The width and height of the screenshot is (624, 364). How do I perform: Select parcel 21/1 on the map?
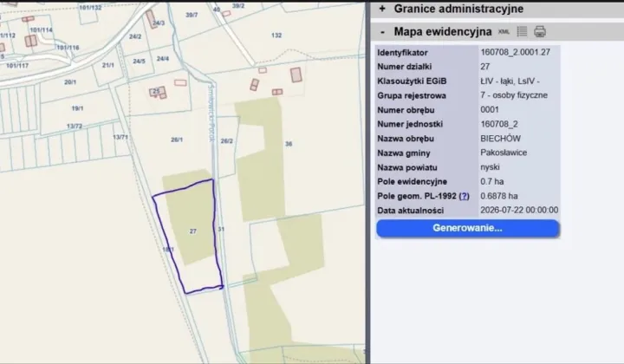107,65
